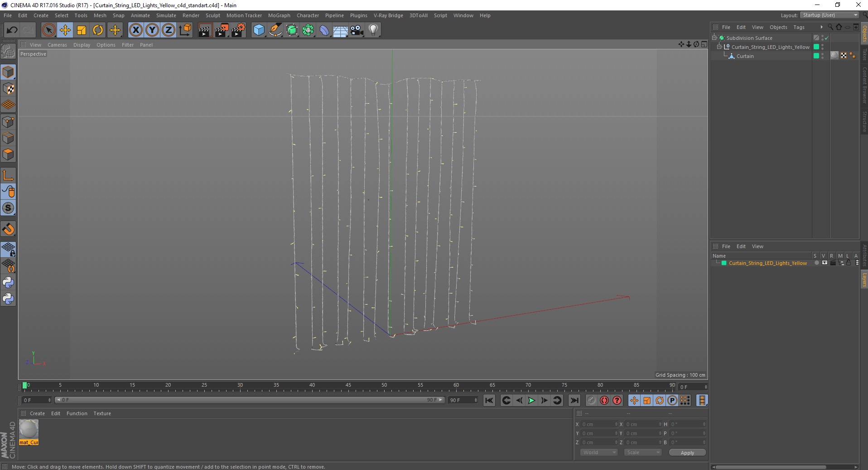Open the MoGraph array icon
The width and height of the screenshot is (868, 470).
click(x=309, y=30)
